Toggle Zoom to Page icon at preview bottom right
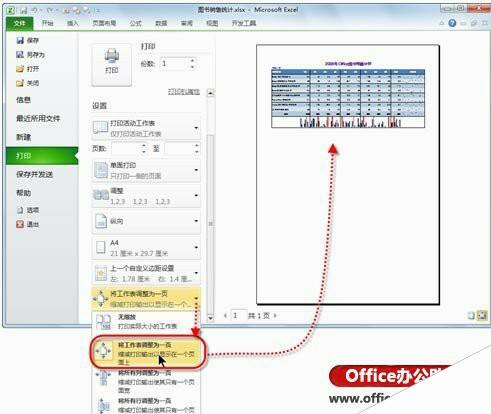 482,315
